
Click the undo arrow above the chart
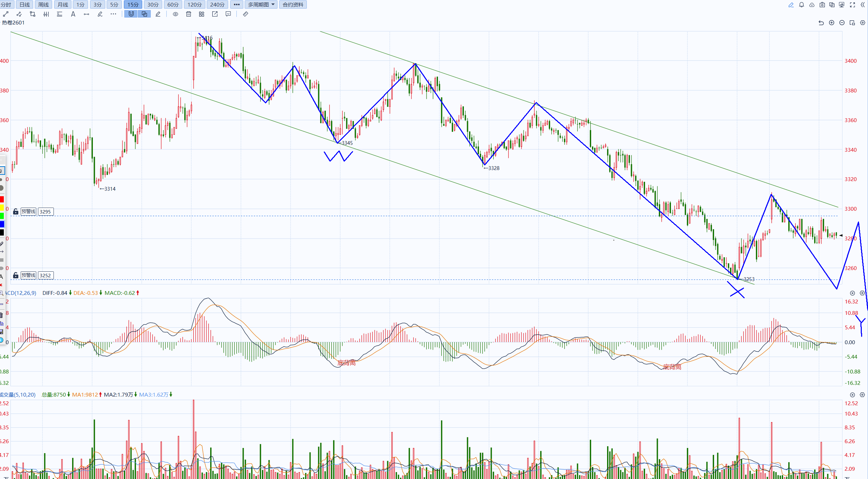click(x=821, y=23)
